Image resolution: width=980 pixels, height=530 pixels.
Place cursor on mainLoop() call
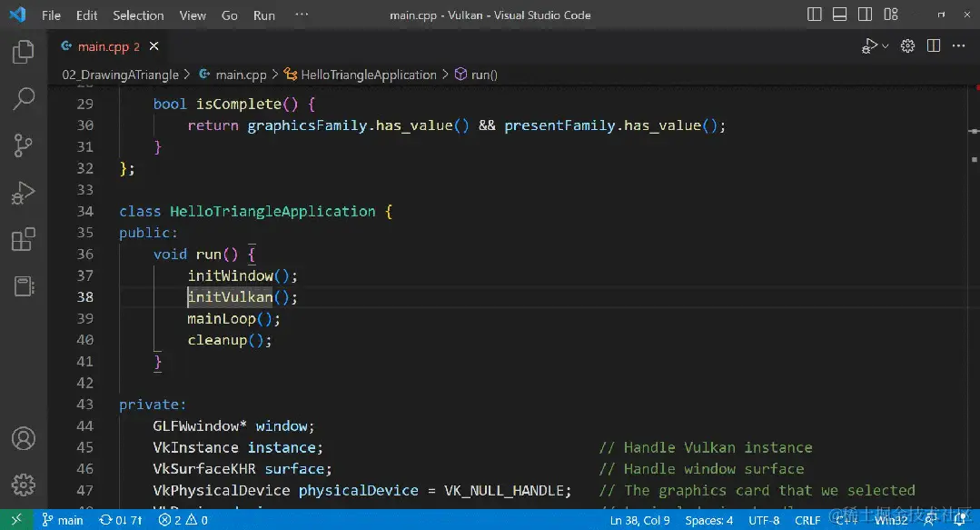coord(233,318)
